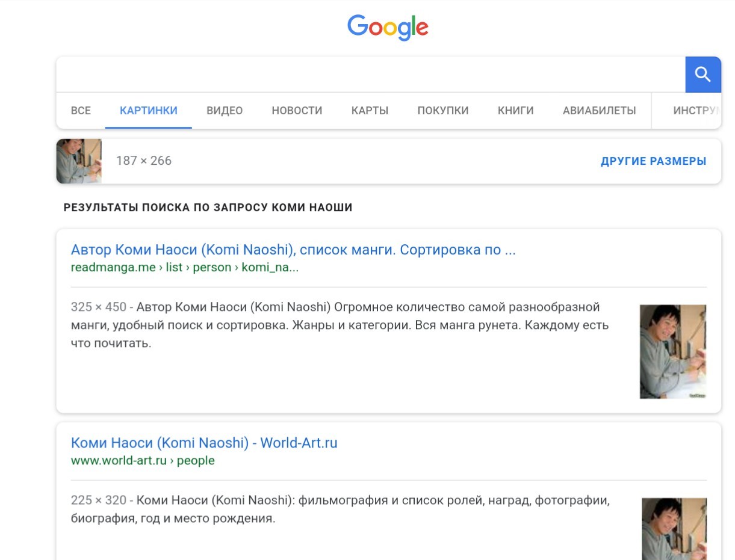Click the blue magnifier search button
The width and height of the screenshot is (735, 560).
point(702,75)
